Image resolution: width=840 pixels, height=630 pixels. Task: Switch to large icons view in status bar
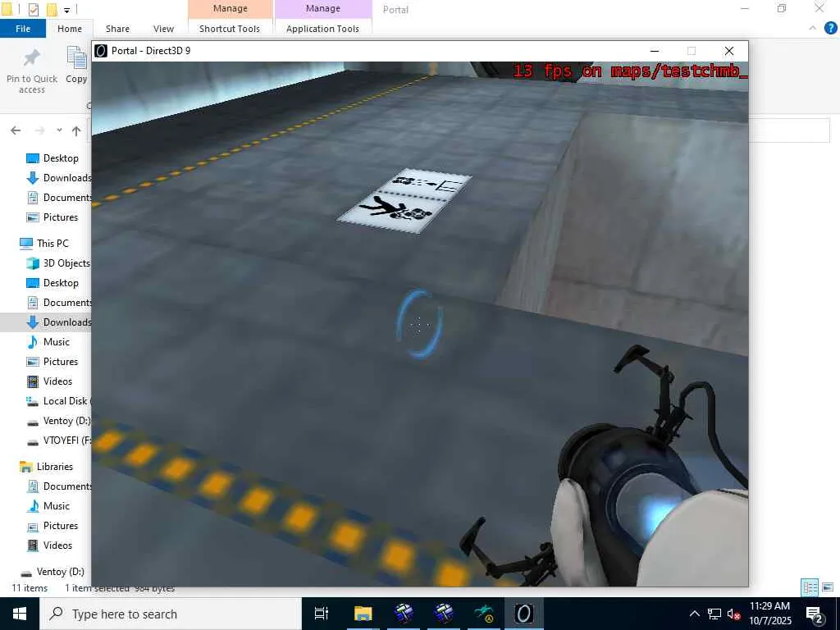[828, 587]
